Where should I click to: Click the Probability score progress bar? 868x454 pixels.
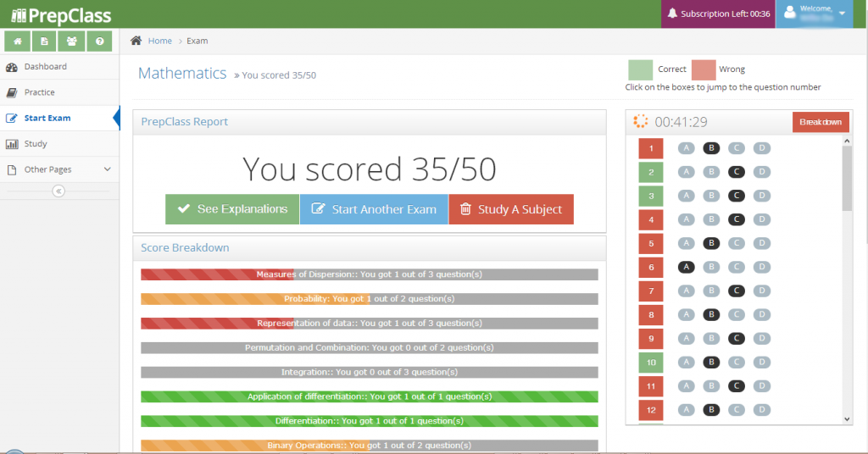pos(369,299)
